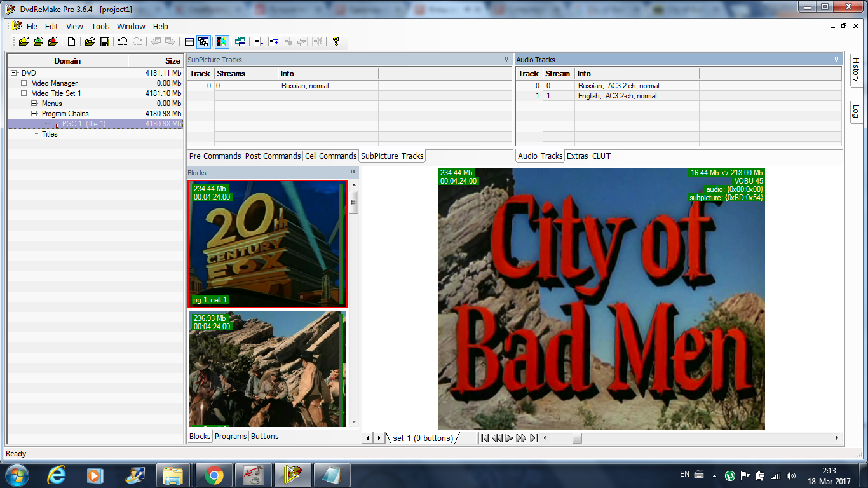The image size is (868, 488).
Task: Click the Save project toolbar icon
Action: [x=105, y=42]
